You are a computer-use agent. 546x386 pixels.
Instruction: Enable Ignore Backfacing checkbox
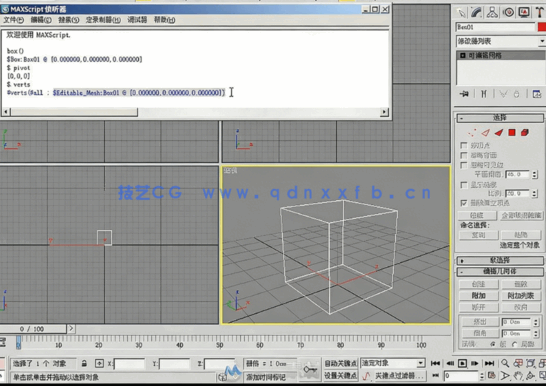tap(463, 155)
